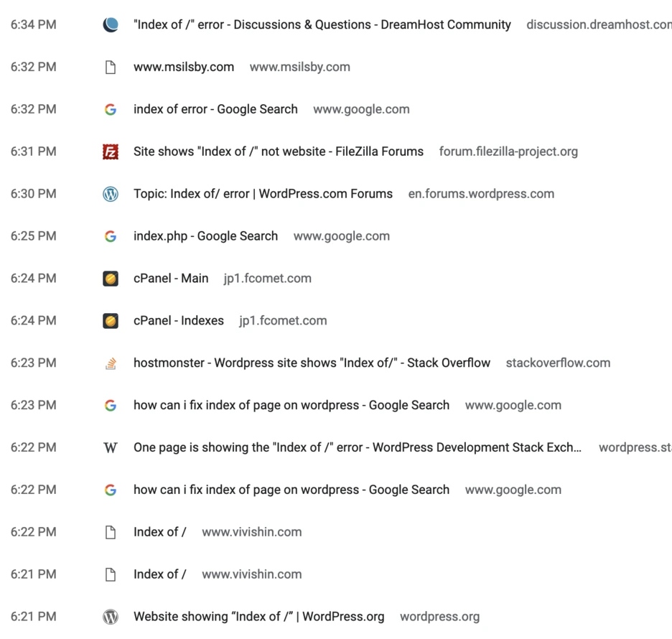Open Website showing "Index of /" WordPress.org entry

click(x=259, y=617)
